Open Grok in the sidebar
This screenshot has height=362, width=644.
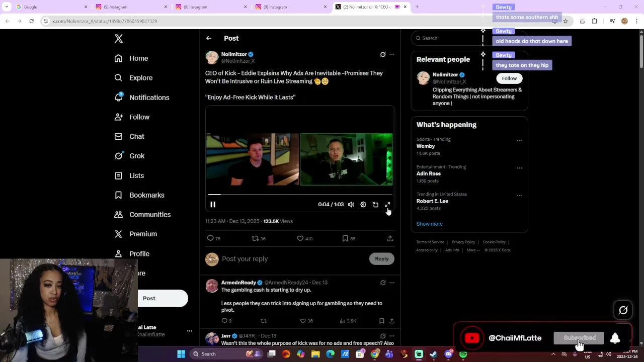129,156
